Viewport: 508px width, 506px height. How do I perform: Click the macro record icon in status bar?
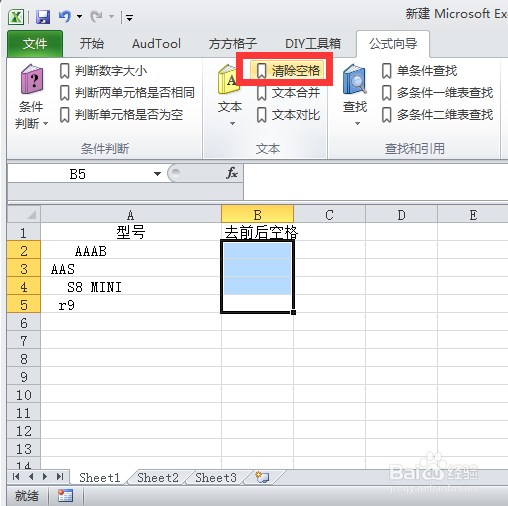pos(65,496)
